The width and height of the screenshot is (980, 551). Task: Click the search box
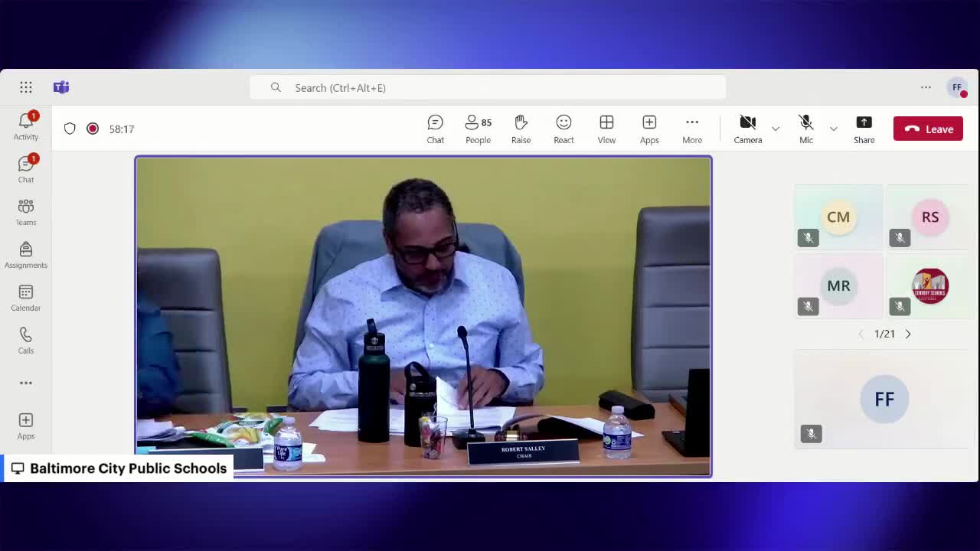(x=488, y=87)
